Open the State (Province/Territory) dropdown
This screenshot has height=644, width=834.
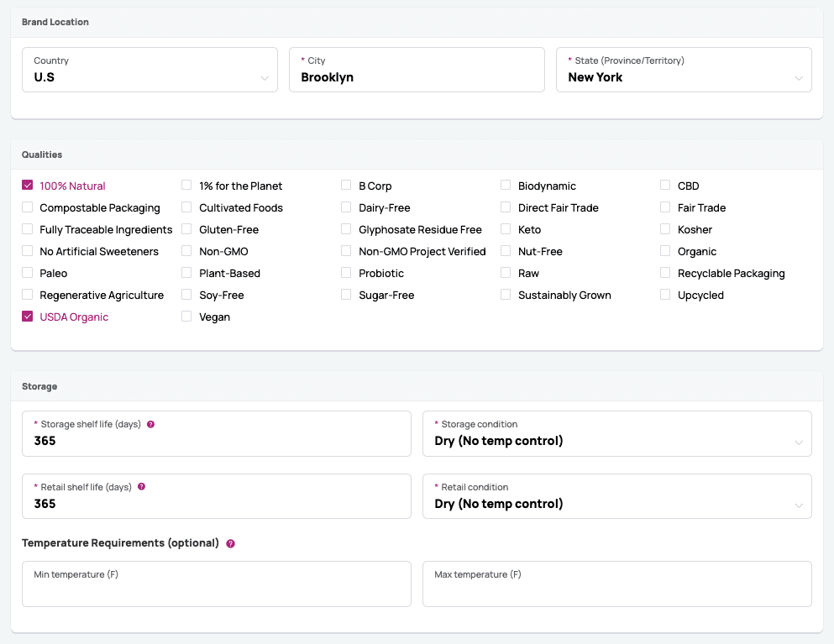click(x=684, y=70)
